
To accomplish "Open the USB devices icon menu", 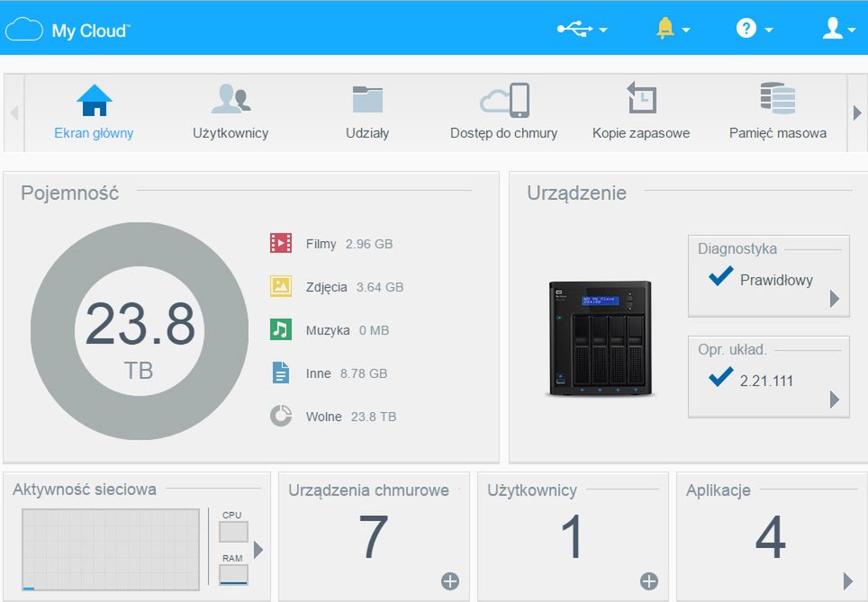I will coord(574,29).
